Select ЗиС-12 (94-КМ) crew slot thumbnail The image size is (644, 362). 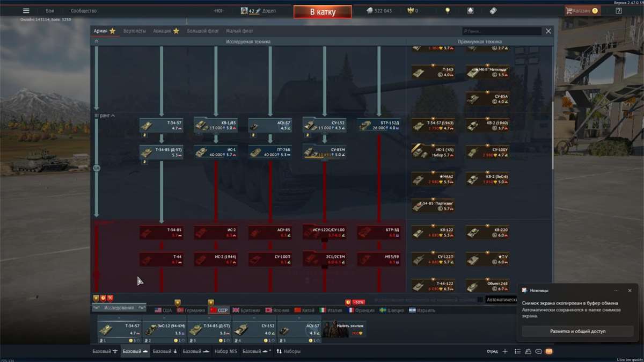tap(164, 330)
